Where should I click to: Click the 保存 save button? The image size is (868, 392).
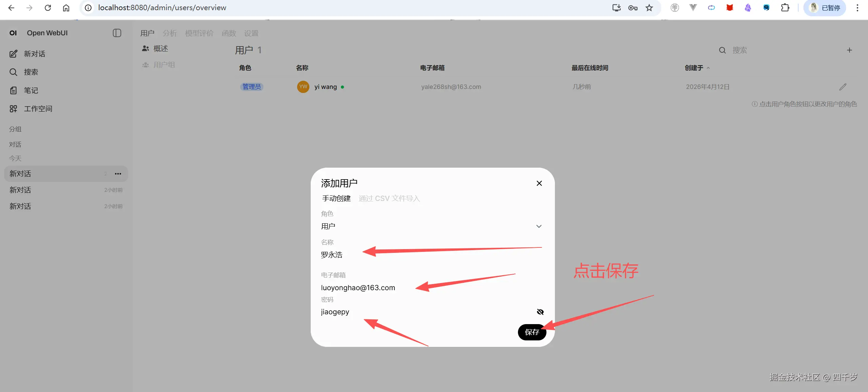click(x=532, y=332)
